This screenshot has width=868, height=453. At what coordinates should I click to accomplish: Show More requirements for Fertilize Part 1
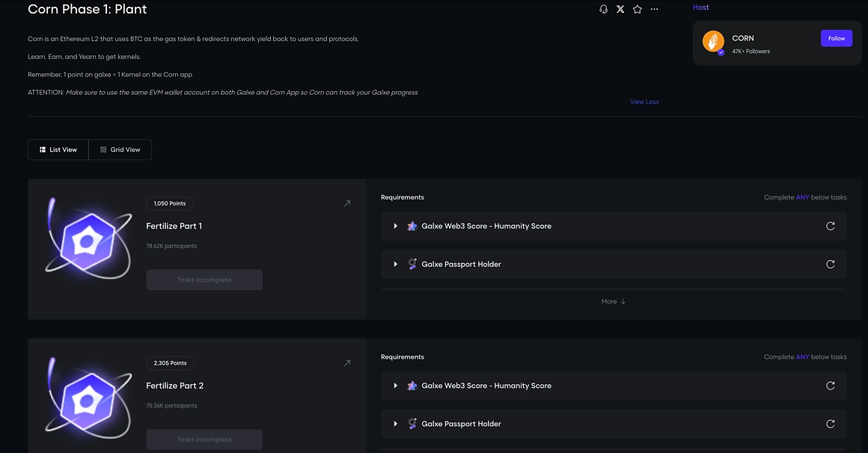point(614,301)
